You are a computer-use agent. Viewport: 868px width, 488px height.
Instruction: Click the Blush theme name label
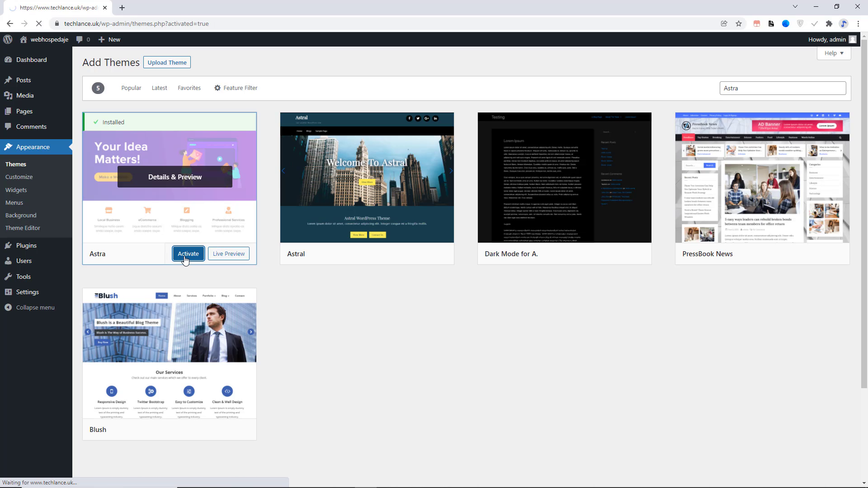coord(98,429)
